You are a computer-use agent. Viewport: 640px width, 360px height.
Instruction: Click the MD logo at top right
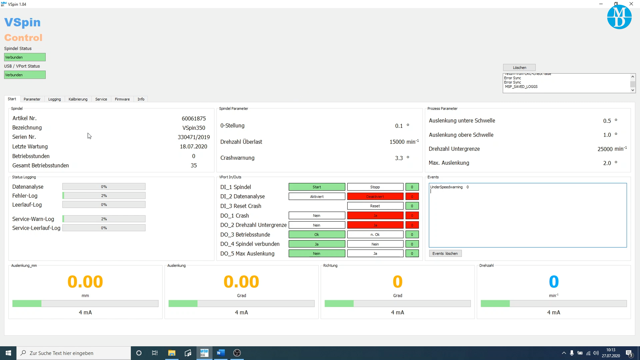[619, 17]
